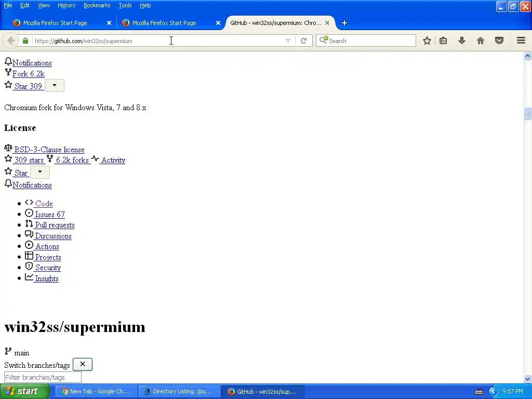The width and height of the screenshot is (532, 399).
Task: Close the Switch branches/tags panel with X
Action: (x=83, y=364)
